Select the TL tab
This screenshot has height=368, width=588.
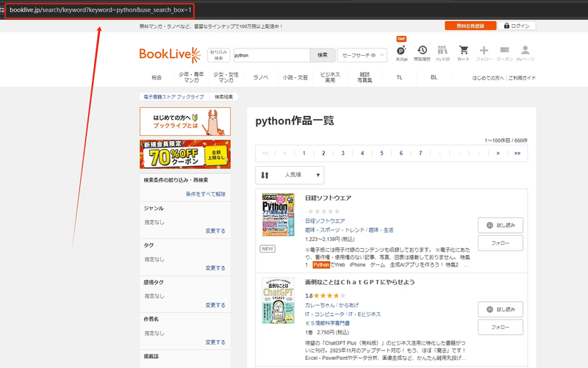pos(399,78)
